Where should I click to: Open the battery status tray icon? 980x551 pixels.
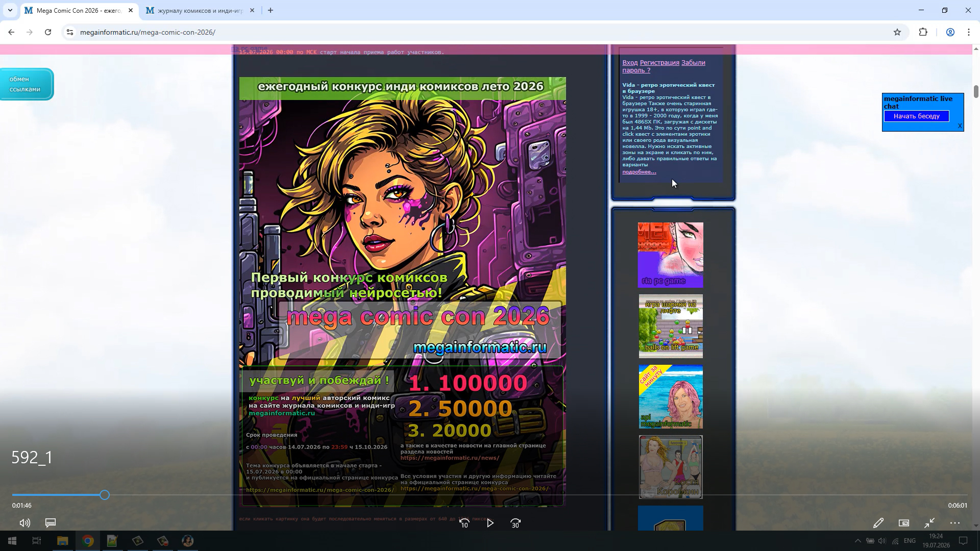tap(870, 541)
